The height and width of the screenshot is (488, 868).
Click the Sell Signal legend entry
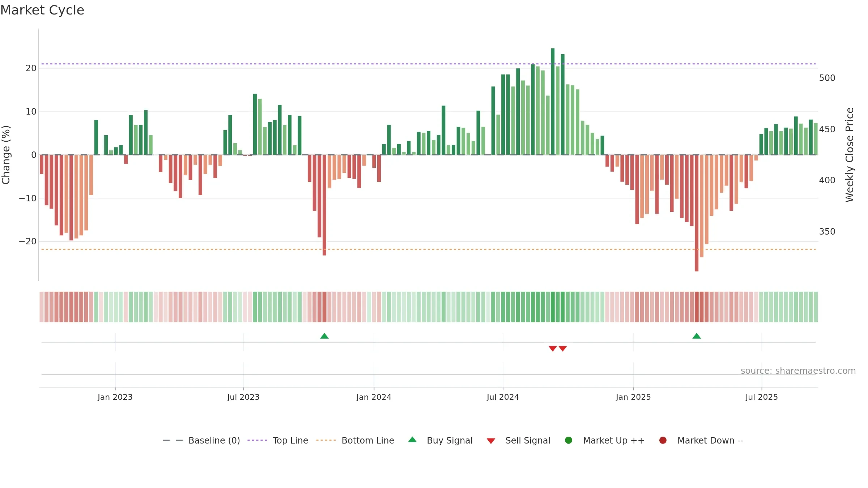518,440
